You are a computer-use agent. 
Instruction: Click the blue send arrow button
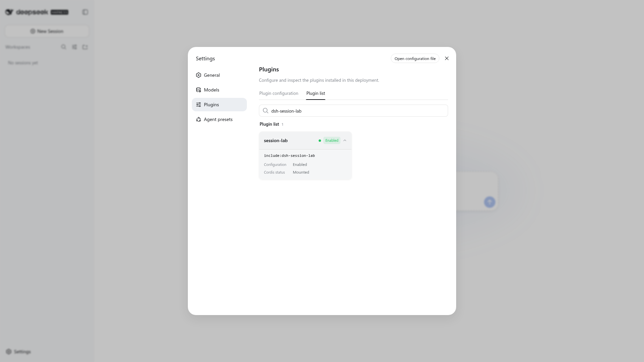[490, 202]
